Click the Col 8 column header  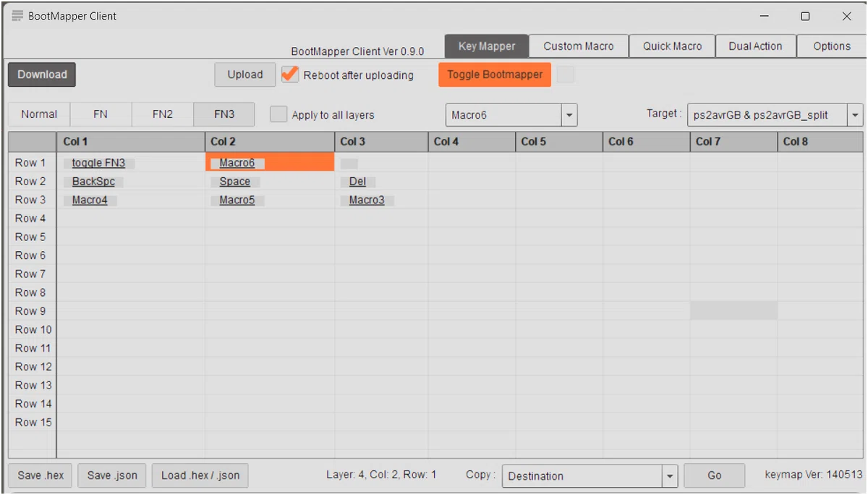coord(821,142)
